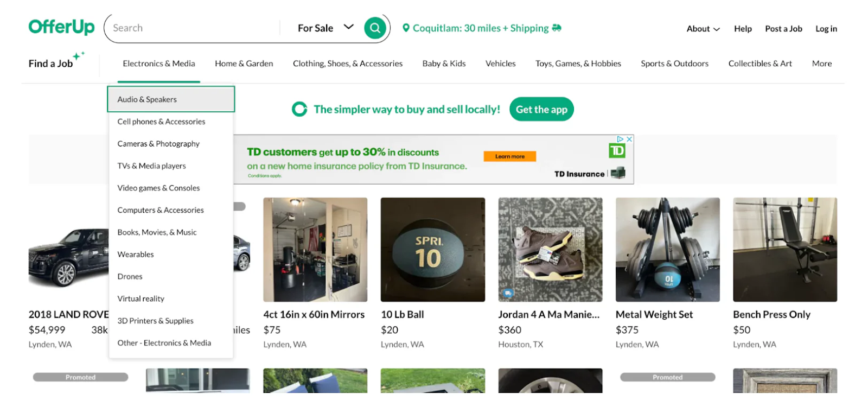The image size is (868, 400).
Task: Open the About dropdown menu
Action: pyautogui.click(x=701, y=28)
